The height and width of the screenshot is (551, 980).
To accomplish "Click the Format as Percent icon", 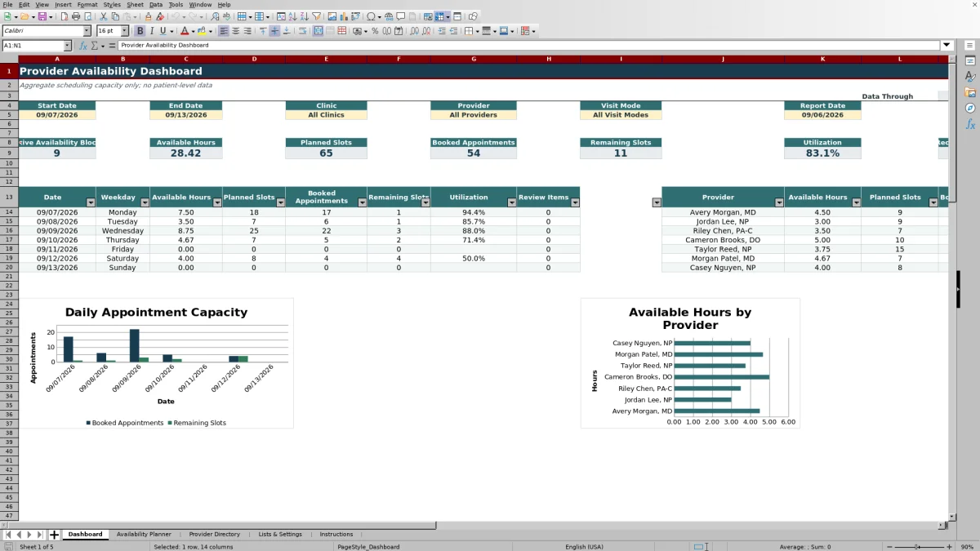I will pos(375,31).
